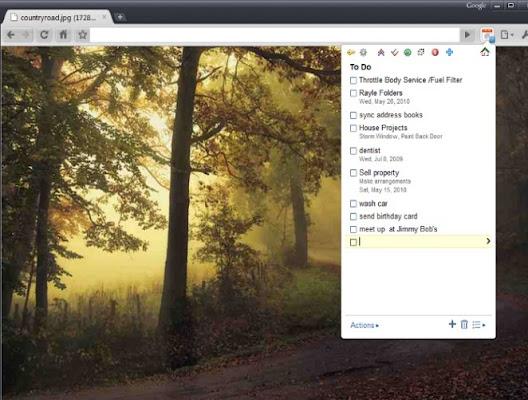The image size is (528, 400).
Task: Delete task using trash can icon
Action: [464, 324]
